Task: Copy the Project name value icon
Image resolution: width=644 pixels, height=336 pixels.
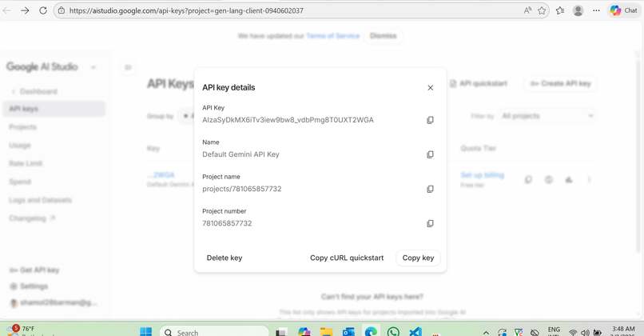Action: [x=430, y=189]
